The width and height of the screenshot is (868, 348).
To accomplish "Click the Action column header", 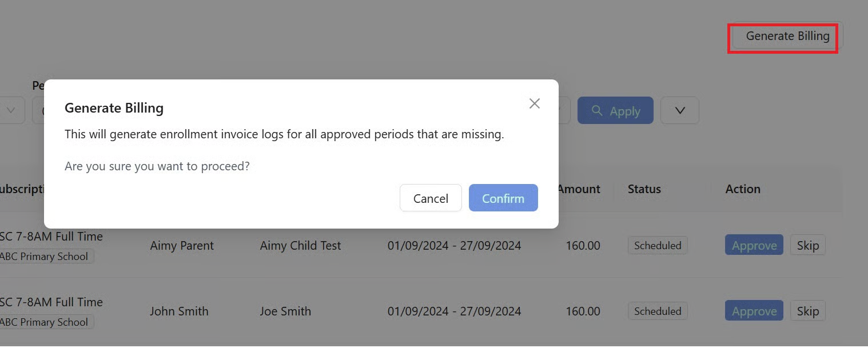I will [x=742, y=189].
